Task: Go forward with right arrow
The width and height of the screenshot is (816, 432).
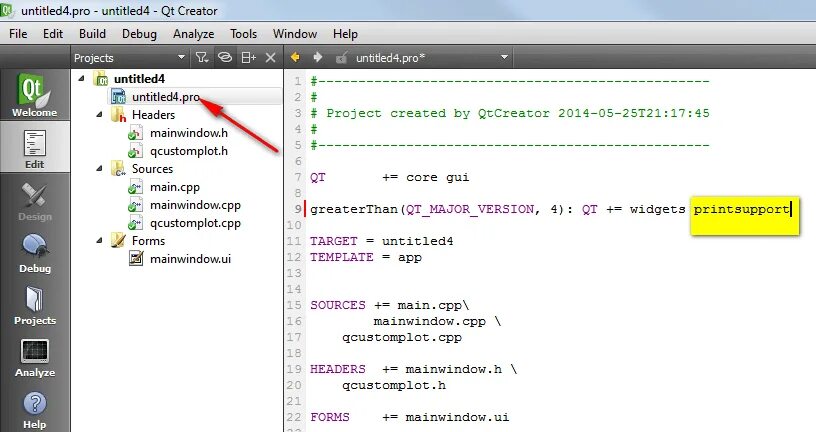Action: (x=317, y=57)
